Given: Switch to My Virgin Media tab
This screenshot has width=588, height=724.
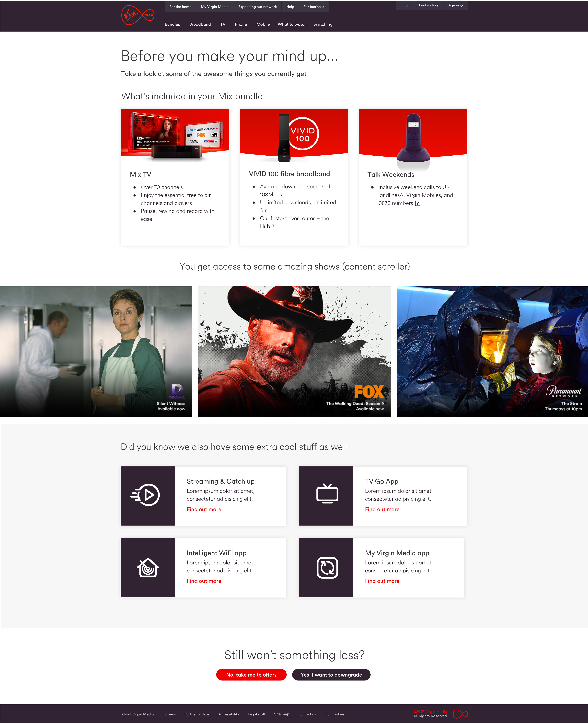Looking at the screenshot, I should pos(214,7).
